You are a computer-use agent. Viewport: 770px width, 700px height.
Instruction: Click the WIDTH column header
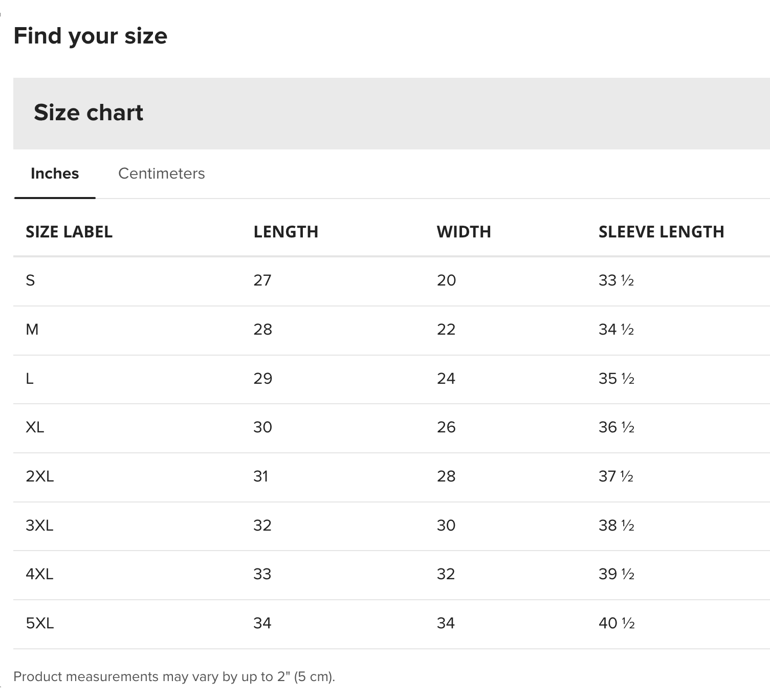click(464, 232)
